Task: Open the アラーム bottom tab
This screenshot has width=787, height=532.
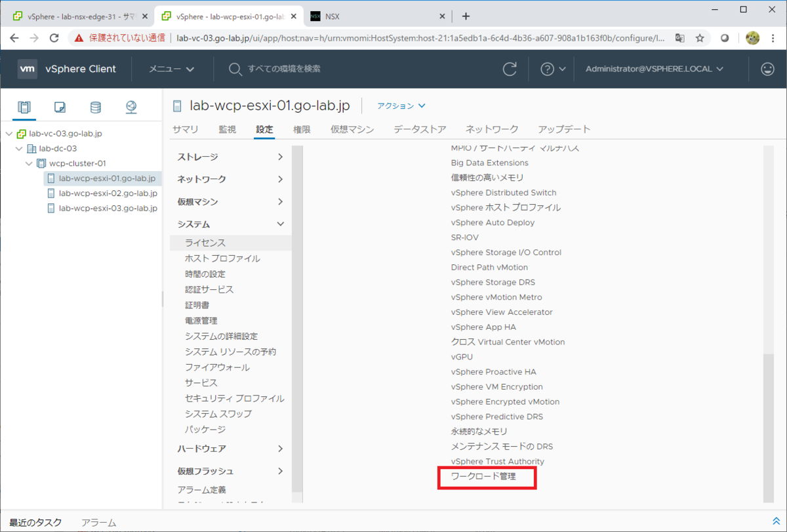Action: (98, 522)
